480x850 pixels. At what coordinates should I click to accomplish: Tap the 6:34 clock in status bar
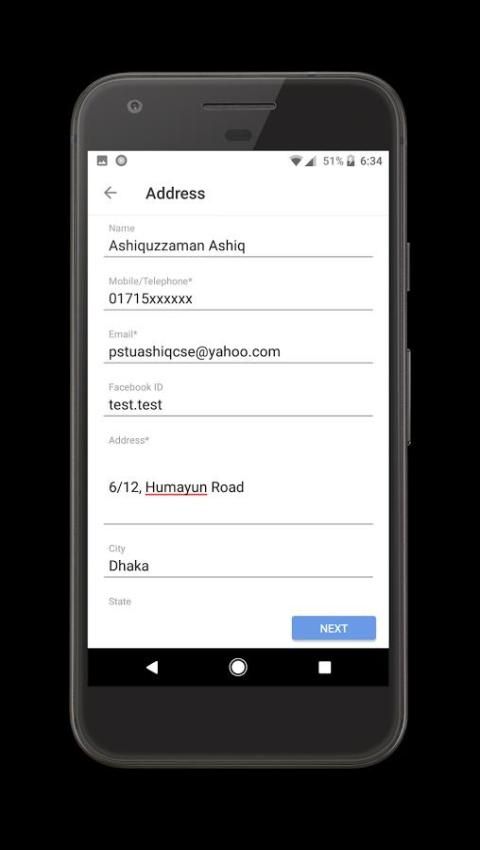(371, 161)
